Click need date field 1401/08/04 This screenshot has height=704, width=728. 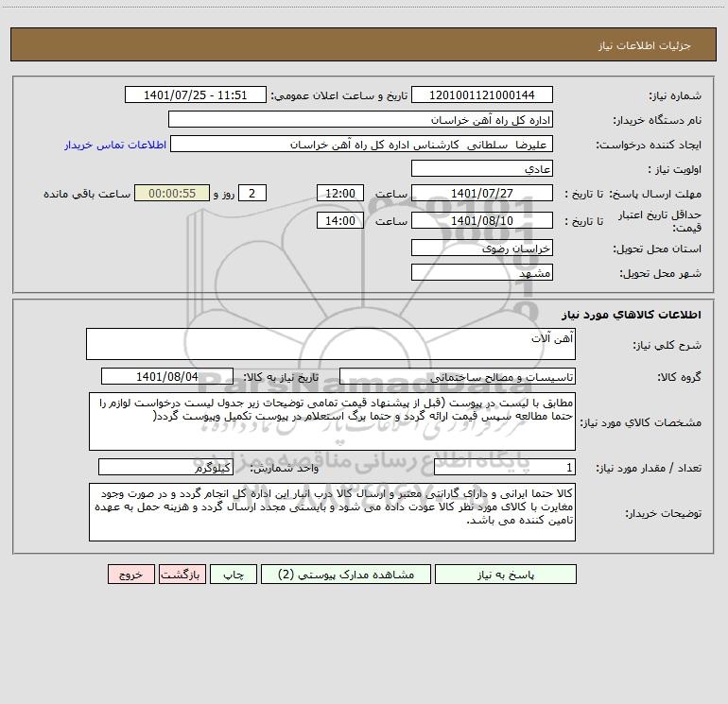[167, 376]
